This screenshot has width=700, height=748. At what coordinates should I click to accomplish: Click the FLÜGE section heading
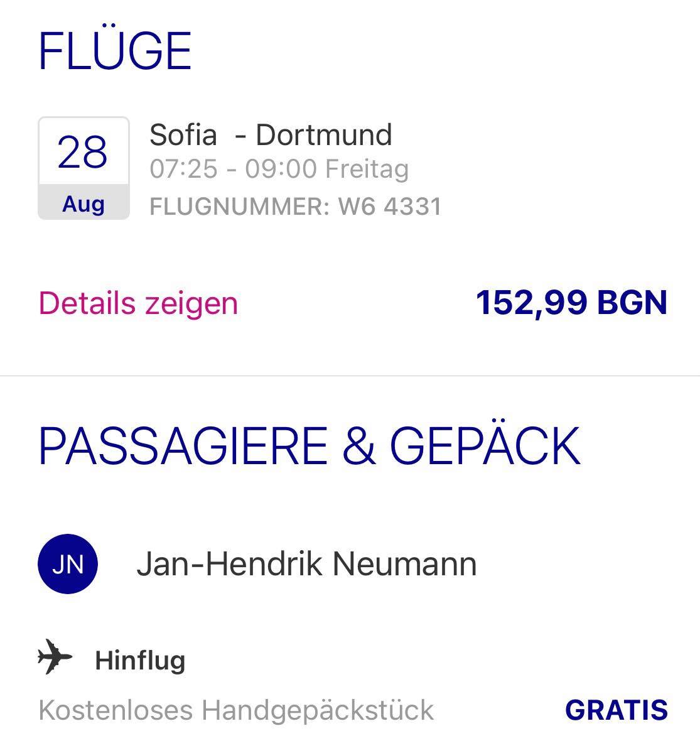[x=115, y=51]
